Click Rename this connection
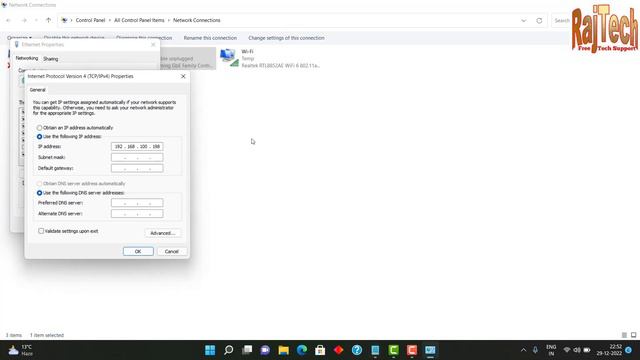 click(210, 38)
